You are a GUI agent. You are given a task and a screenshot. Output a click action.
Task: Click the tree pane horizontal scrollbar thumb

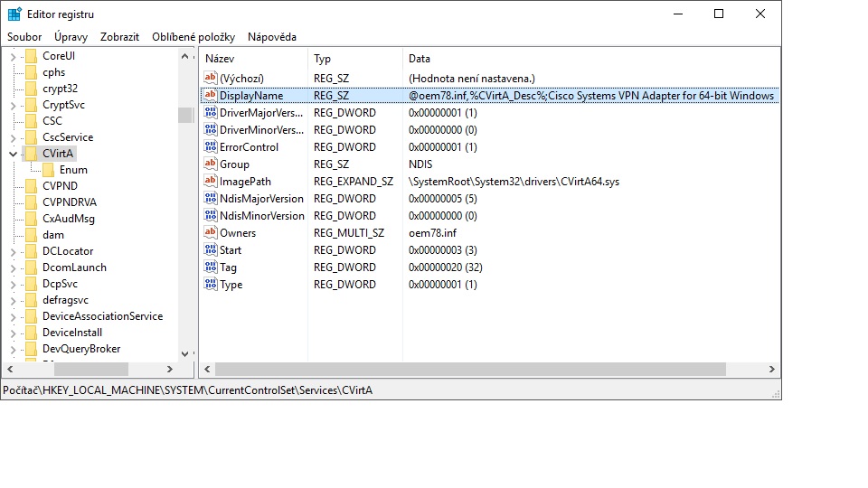pyautogui.click(x=90, y=369)
